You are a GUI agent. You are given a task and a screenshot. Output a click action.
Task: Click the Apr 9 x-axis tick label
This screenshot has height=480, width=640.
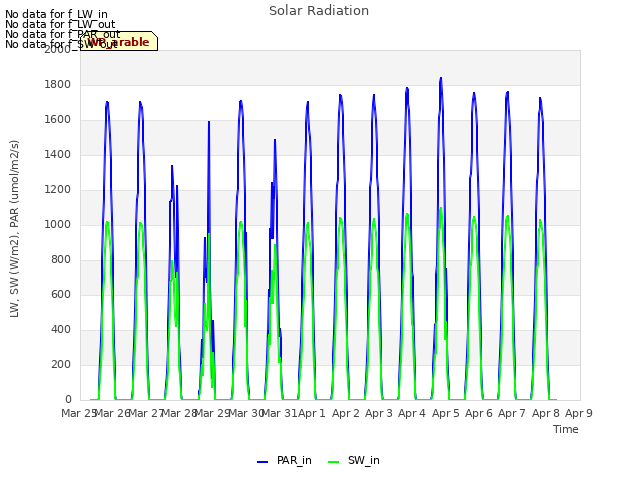[x=579, y=413]
